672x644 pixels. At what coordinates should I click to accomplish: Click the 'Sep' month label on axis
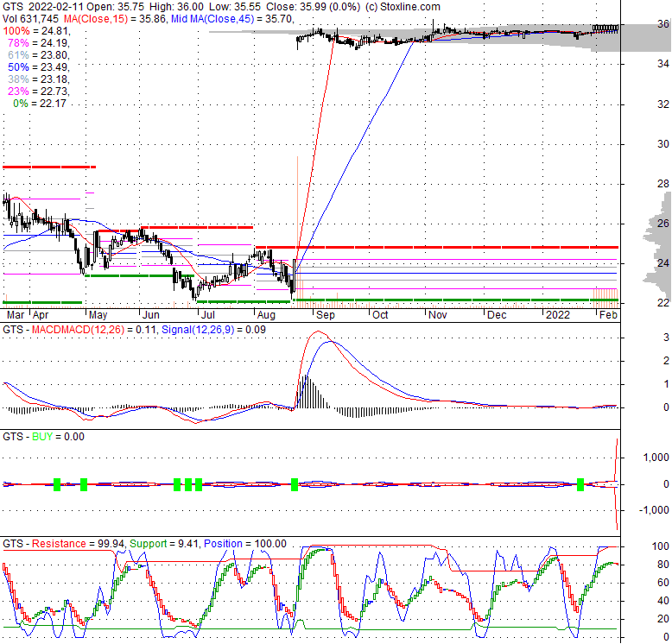(326, 315)
